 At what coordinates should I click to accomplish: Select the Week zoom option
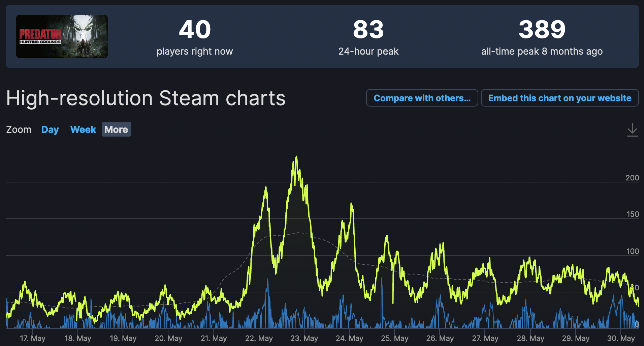point(83,129)
